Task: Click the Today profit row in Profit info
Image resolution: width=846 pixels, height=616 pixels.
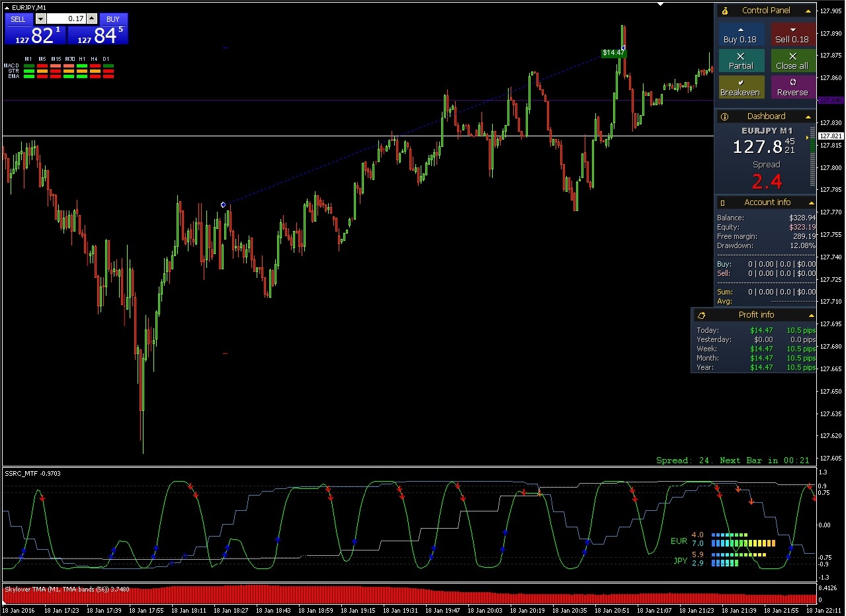Action: click(755, 330)
